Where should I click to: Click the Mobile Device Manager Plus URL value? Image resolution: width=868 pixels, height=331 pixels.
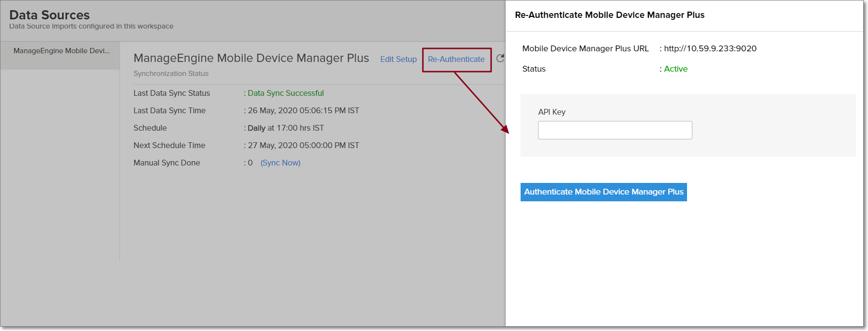(710, 48)
